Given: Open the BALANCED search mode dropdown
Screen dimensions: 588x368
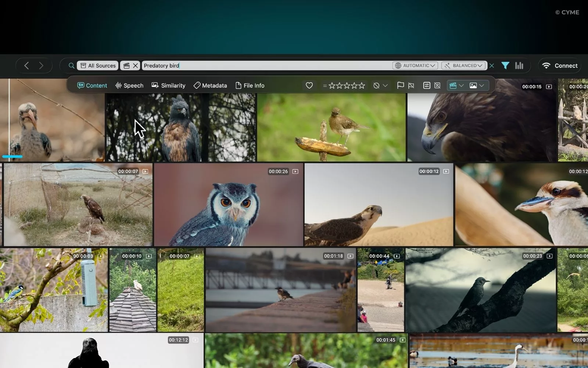Looking at the screenshot, I should [x=464, y=66].
